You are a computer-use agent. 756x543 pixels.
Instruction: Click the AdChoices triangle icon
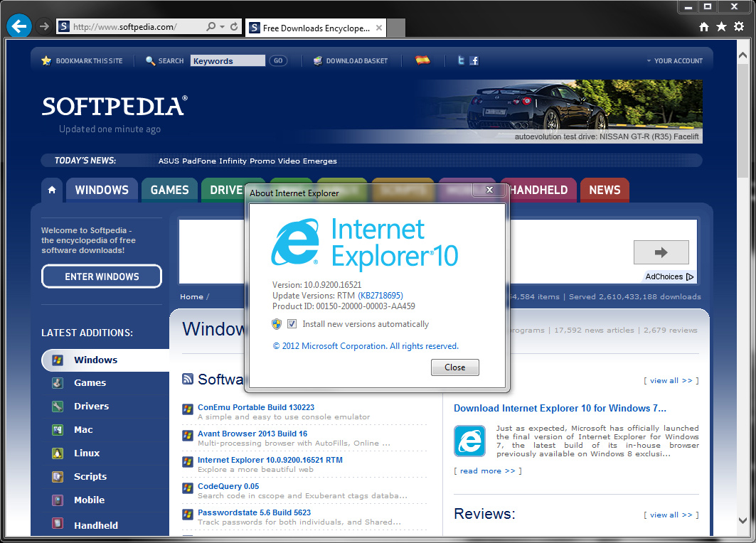pyautogui.click(x=690, y=276)
